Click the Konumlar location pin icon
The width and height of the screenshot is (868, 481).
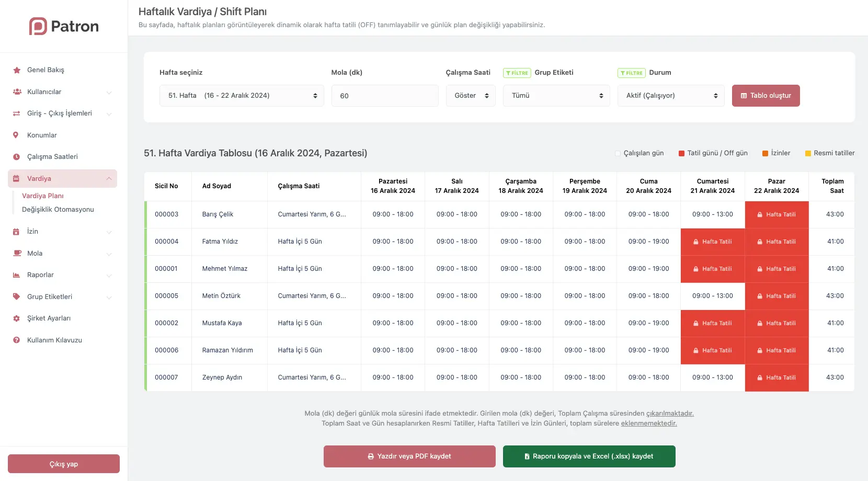point(16,135)
